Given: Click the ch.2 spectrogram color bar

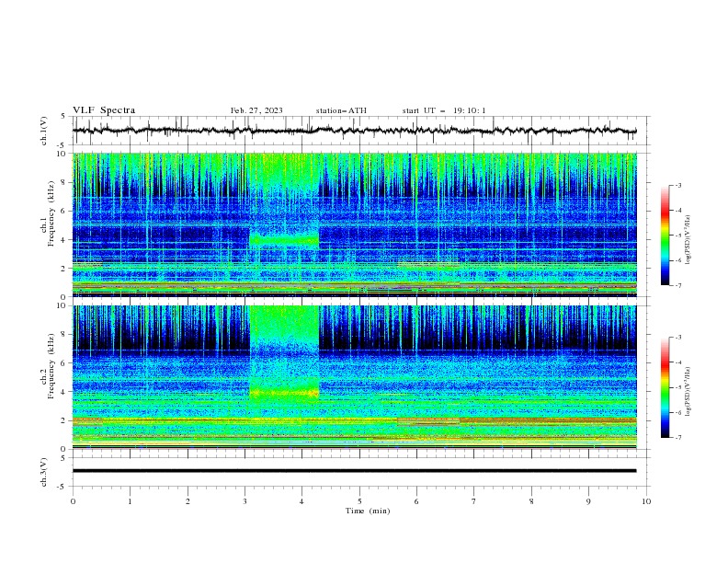Looking at the screenshot, I should 665,387.
